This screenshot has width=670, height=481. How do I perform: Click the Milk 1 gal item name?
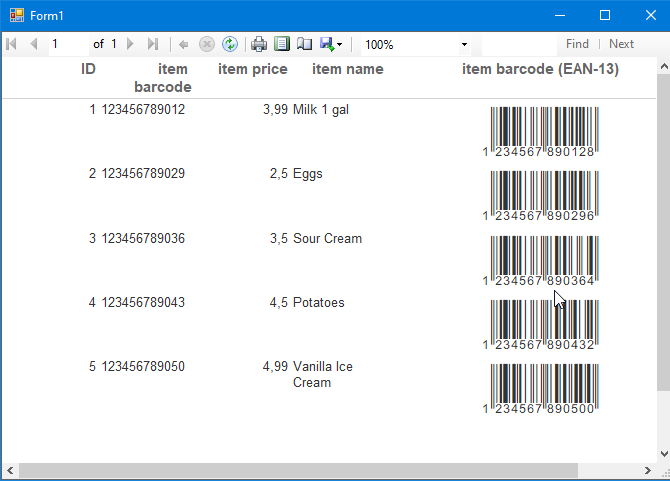coord(321,110)
